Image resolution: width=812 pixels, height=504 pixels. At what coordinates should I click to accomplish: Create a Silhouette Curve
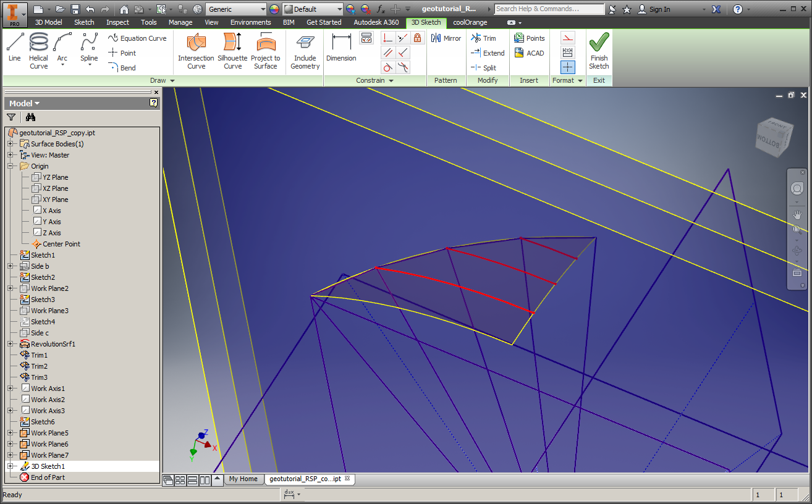232,51
